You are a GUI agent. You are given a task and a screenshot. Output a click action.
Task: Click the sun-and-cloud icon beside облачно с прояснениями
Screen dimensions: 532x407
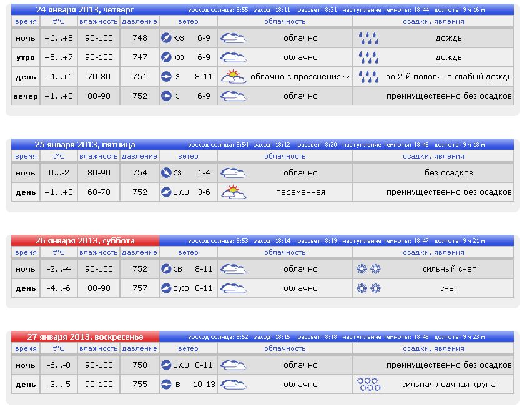tap(234, 77)
